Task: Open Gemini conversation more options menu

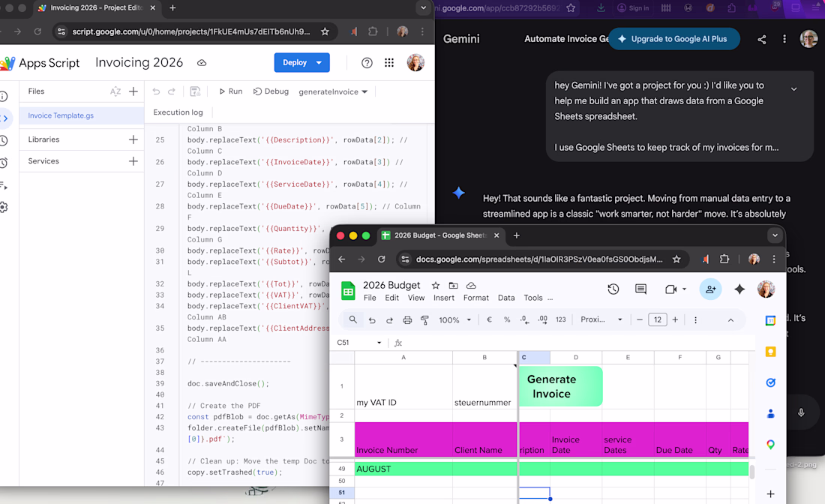Action: pos(784,40)
